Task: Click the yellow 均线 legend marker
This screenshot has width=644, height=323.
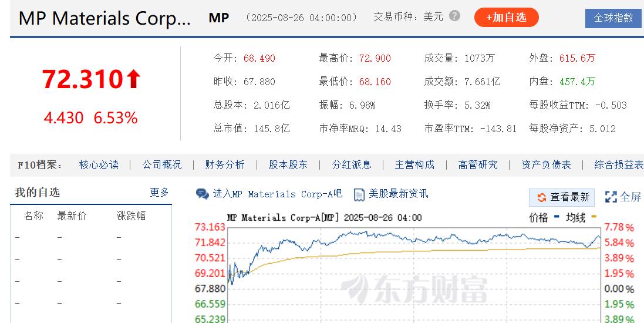Action: coord(594,217)
